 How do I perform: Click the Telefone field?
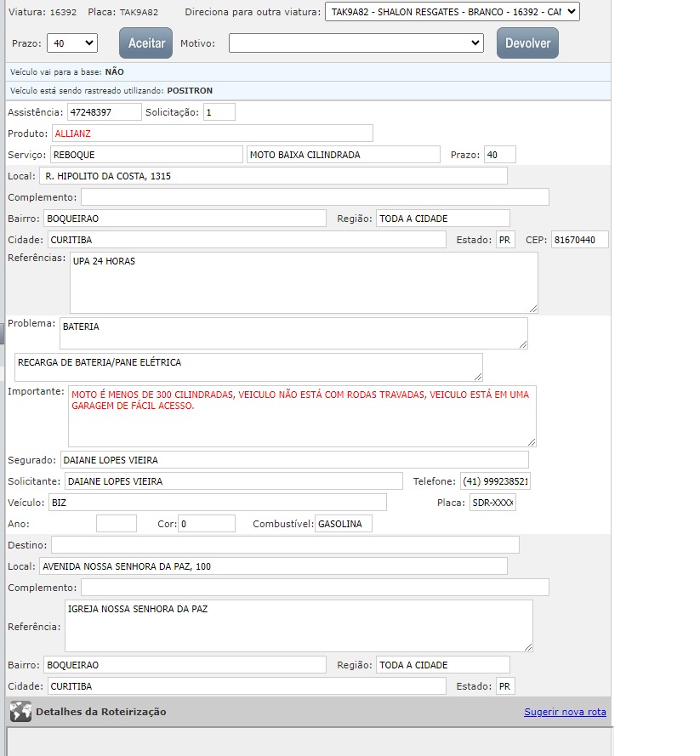point(495,480)
